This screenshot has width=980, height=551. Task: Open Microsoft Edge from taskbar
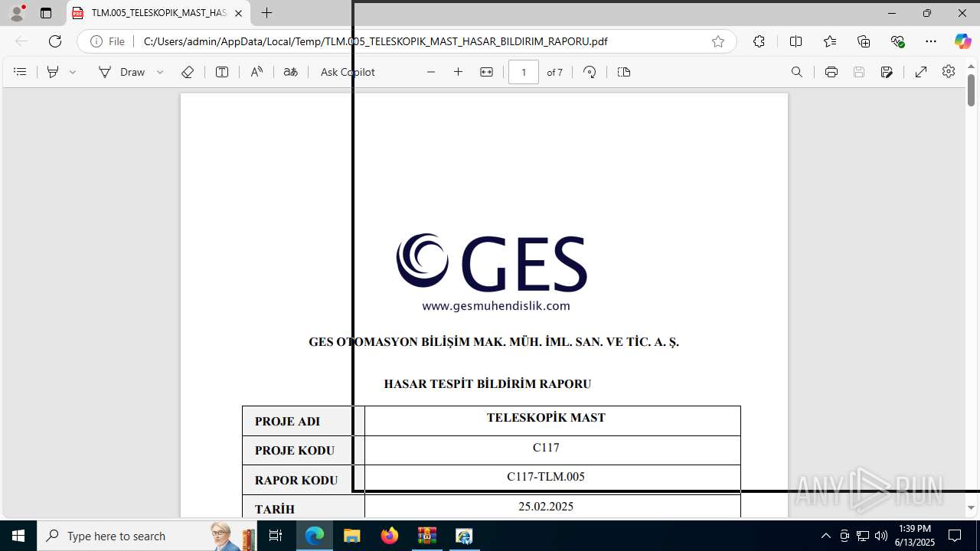click(x=315, y=536)
